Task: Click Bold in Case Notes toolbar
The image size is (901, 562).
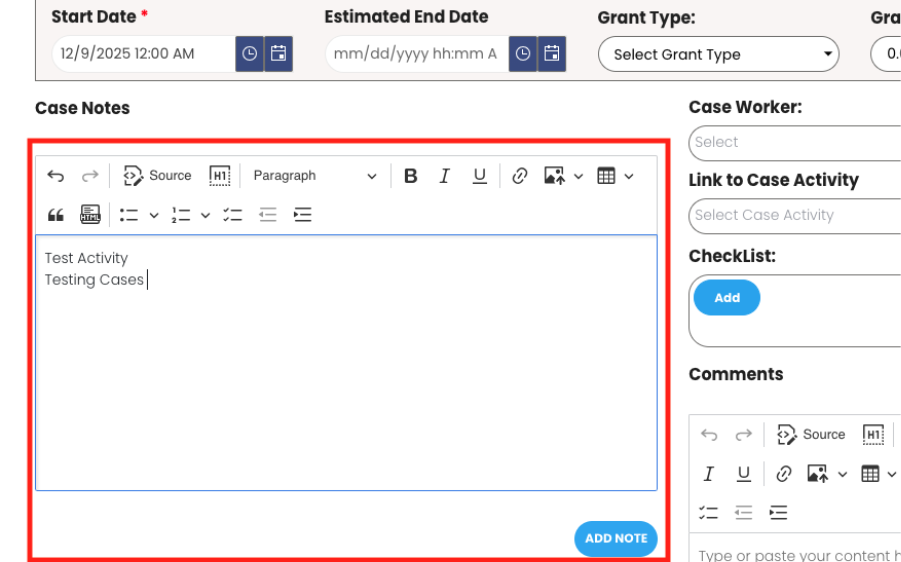Action: click(410, 176)
